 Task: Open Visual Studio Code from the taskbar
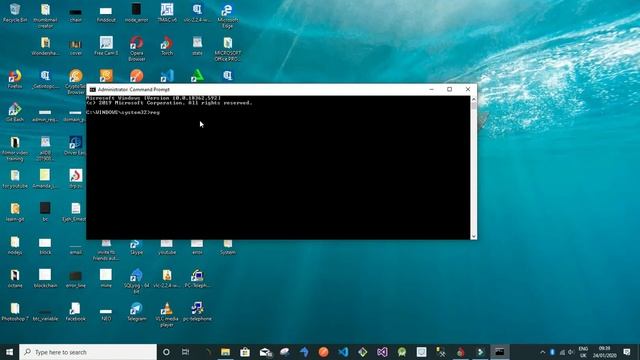click(x=343, y=352)
